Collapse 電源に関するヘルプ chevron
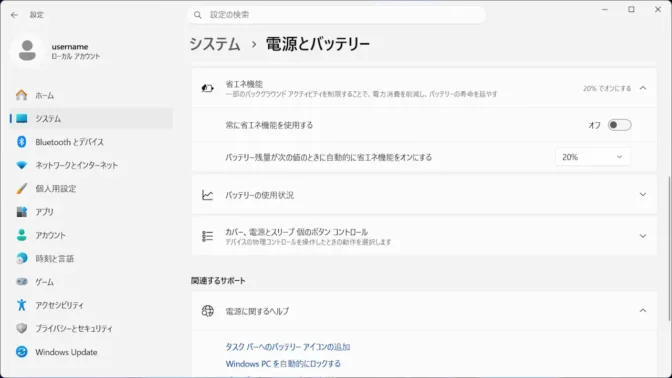672x378 pixels. click(643, 311)
